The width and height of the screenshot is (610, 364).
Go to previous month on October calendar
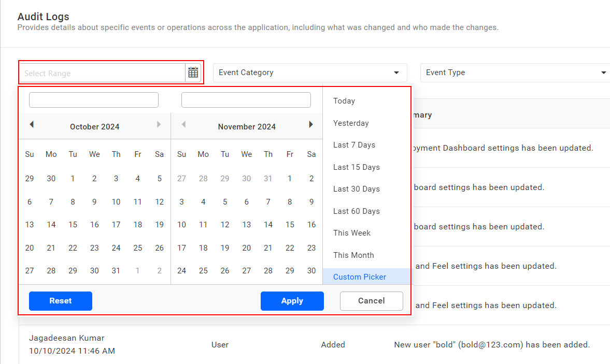(x=32, y=124)
